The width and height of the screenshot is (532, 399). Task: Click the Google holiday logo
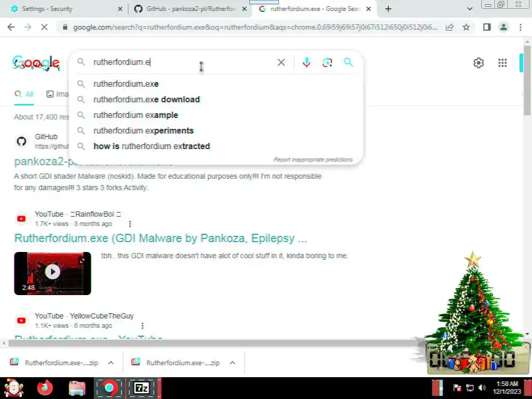pos(36,63)
